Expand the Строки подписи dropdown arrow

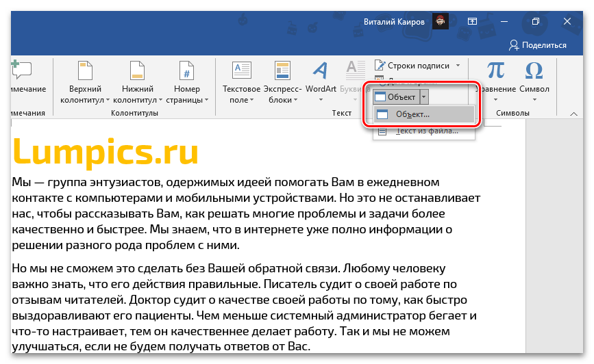coord(458,66)
